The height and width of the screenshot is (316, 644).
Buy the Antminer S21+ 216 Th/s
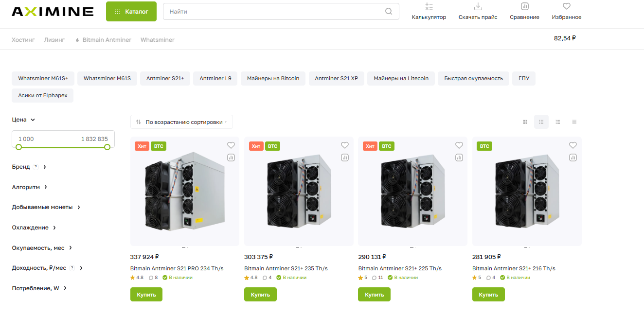point(488,295)
